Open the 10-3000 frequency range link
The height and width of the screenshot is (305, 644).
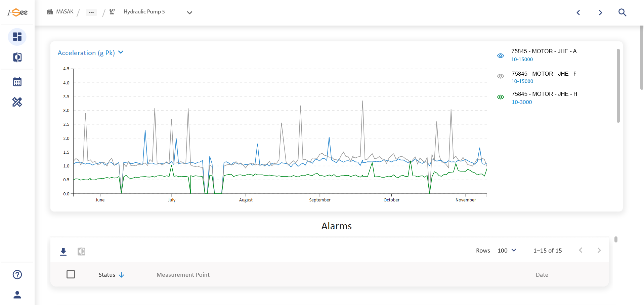[522, 102]
